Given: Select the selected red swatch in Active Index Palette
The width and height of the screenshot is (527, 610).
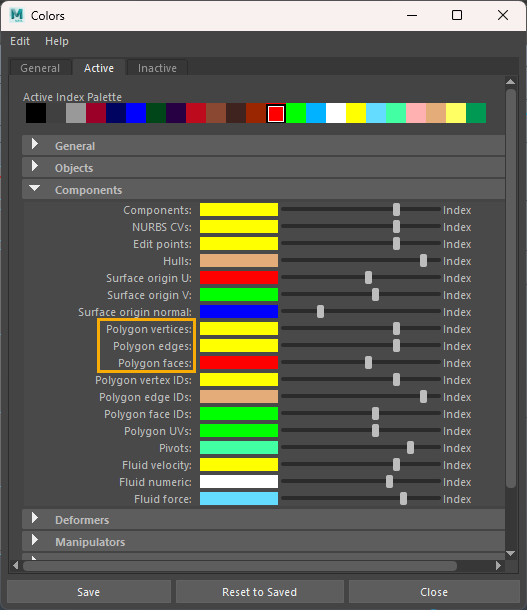Looking at the screenshot, I should [276, 114].
